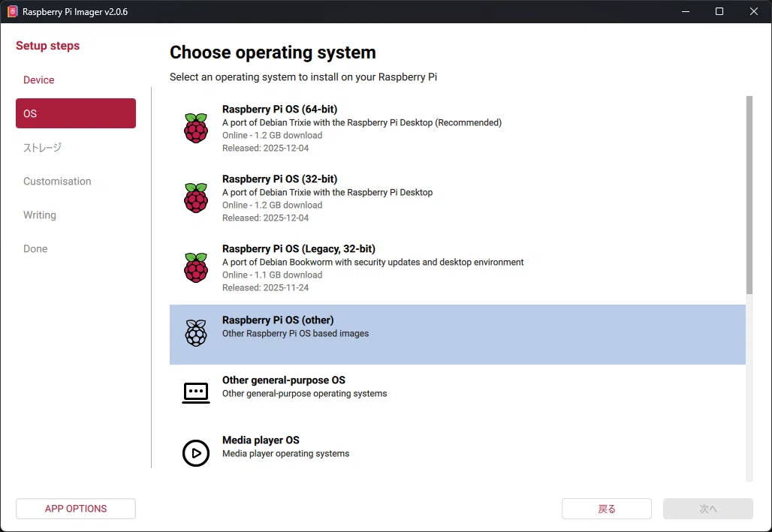This screenshot has height=532, width=772.
Task: Go to the Customisation step
Action: click(x=57, y=181)
